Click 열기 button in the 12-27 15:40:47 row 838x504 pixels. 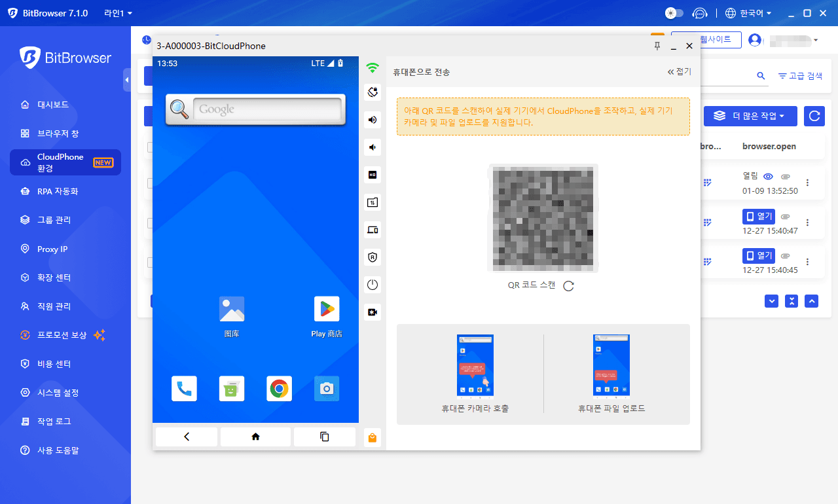759,217
